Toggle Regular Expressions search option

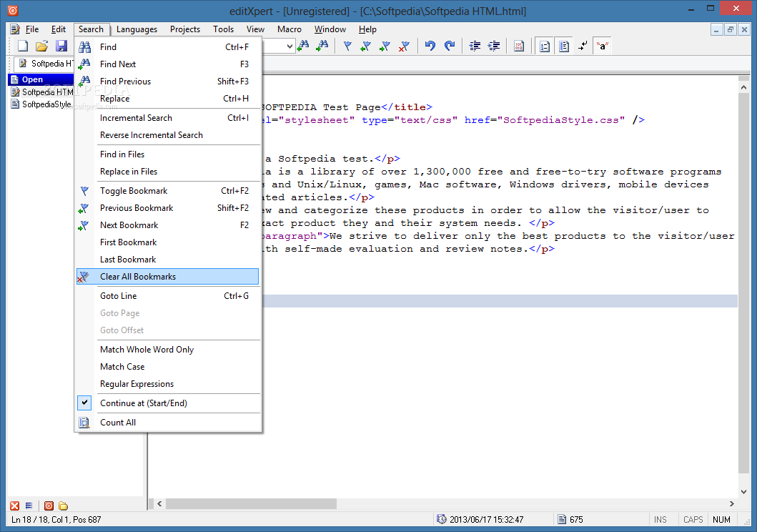pyautogui.click(x=169, y=384)
